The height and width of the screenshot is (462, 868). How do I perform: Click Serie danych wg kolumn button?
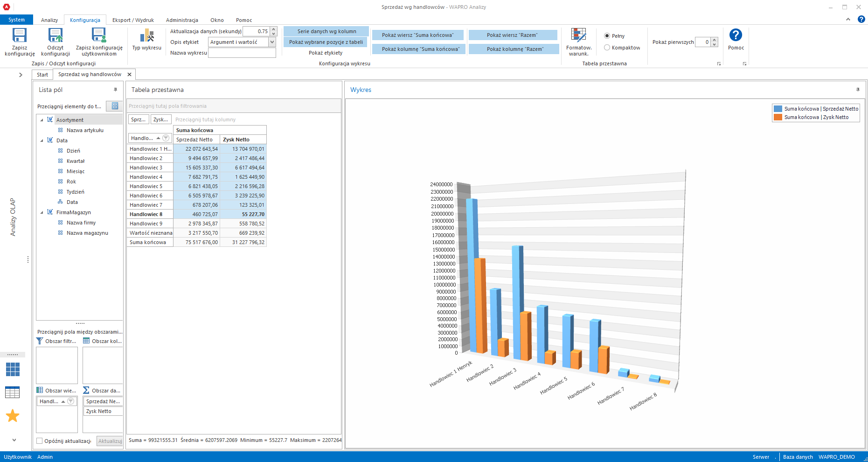tap(326, 31)
